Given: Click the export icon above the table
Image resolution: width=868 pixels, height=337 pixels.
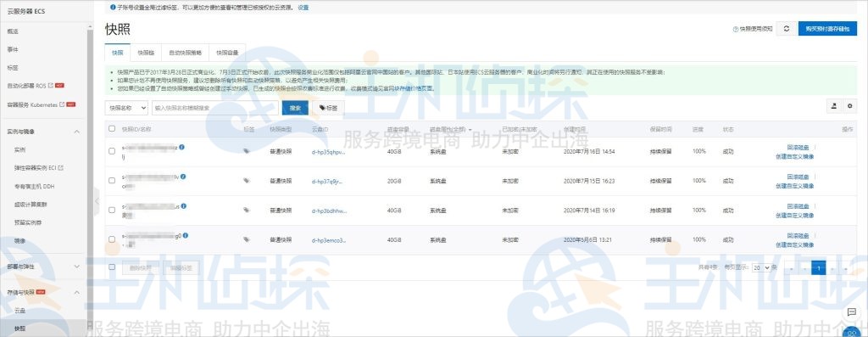Looking at the screenshot, I should pos(834,106).
